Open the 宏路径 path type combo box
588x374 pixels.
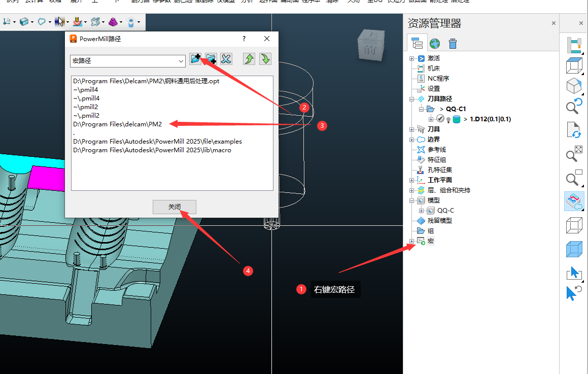coord(128,61)
